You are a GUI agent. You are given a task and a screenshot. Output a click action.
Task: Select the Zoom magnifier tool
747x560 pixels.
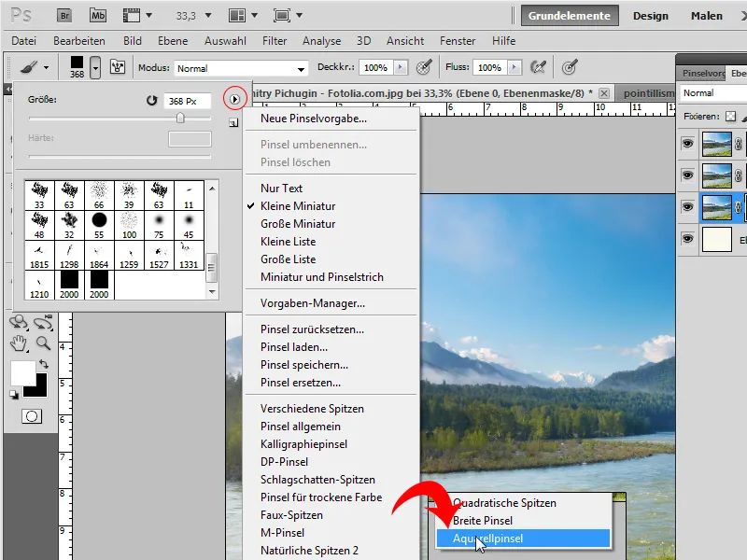click(x=43, y=343)
